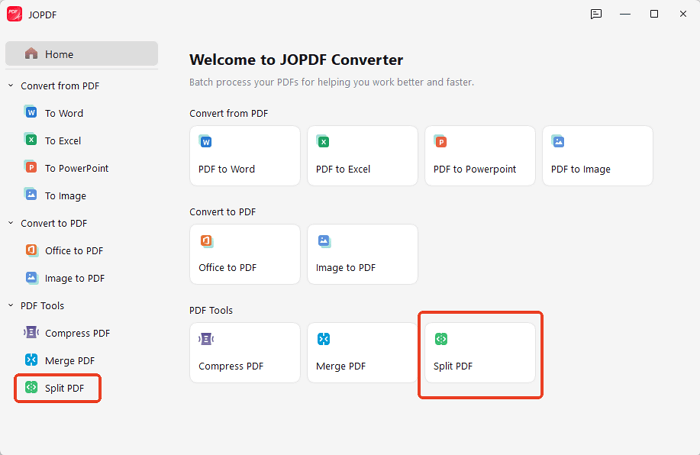The height and width of the screenshot is (455, 700).
Task: Click the green Split PDF icon in sidebar
Action: [31, 387]
